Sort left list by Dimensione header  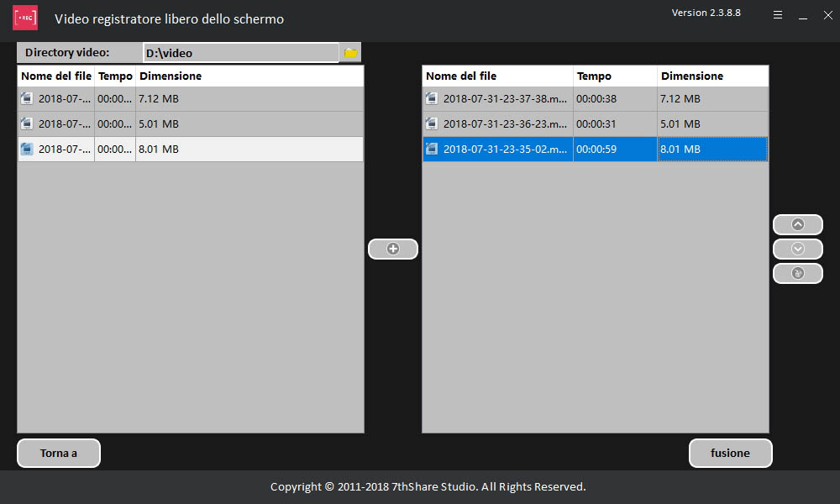point(249,76)
